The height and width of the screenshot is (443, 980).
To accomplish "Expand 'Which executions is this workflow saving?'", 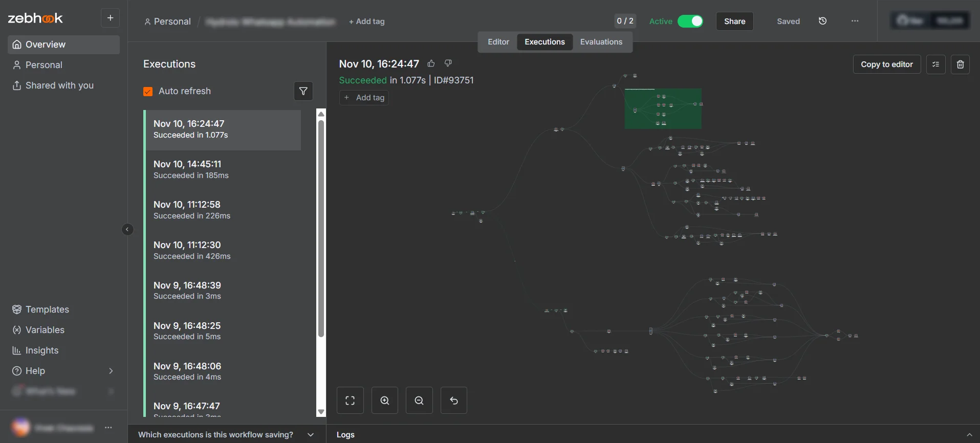I will pyautogui.click(x=310, y=435).
